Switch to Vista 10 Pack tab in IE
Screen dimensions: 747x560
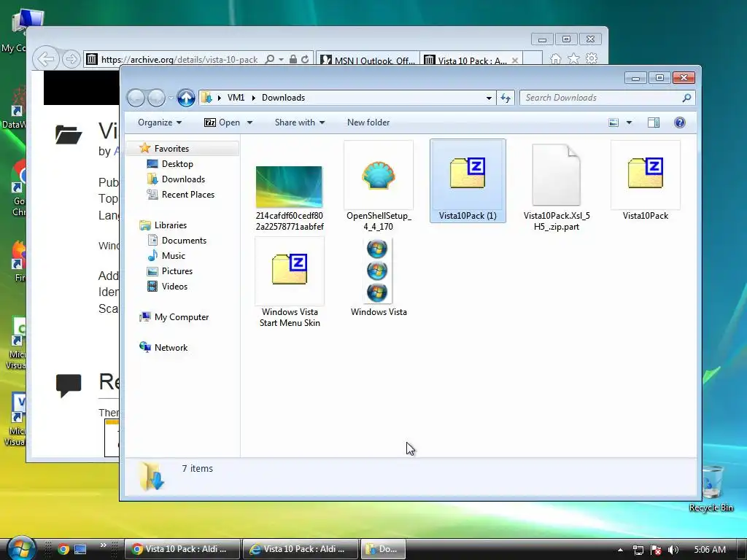[466, 61]
